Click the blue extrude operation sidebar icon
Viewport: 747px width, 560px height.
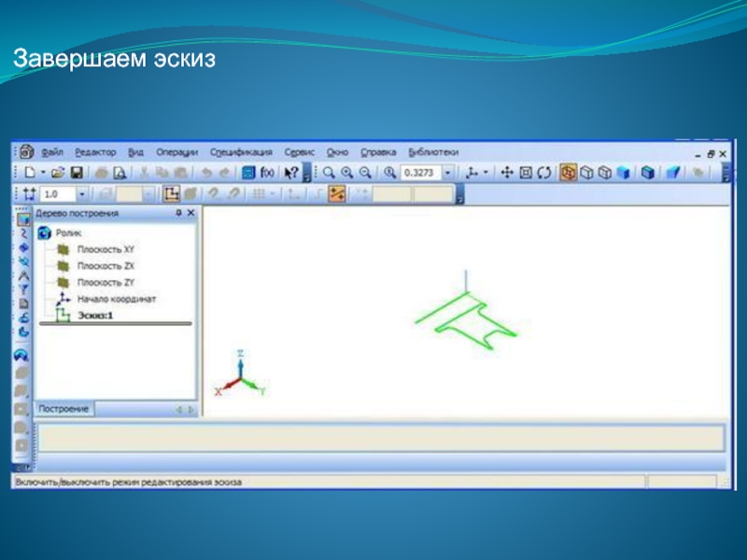click(23, 332)
